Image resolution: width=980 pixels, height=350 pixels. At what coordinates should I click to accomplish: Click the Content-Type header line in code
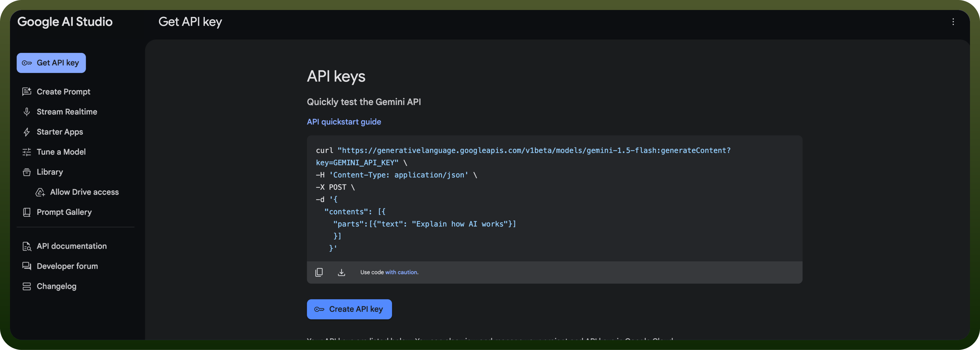pos(396,175)
